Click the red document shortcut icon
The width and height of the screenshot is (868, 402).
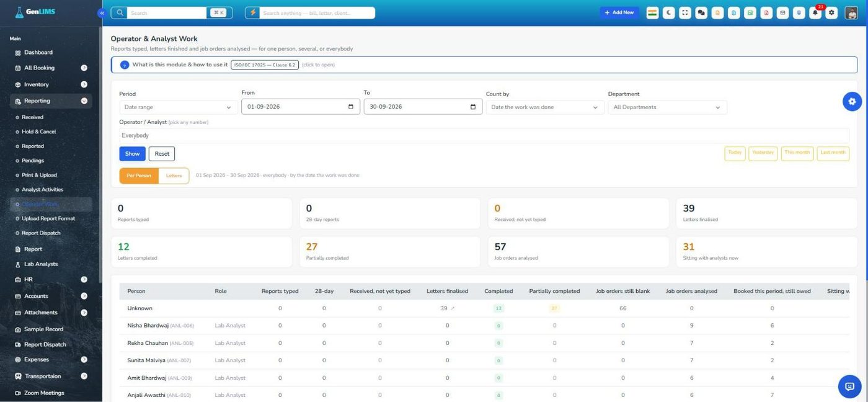pos(767,12)
